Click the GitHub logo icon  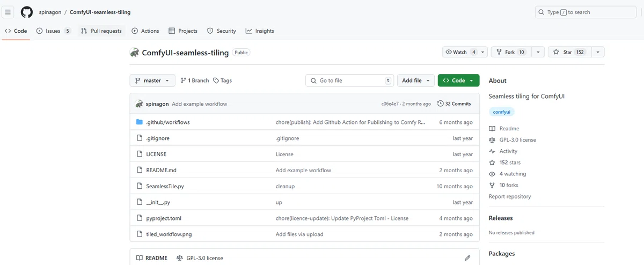[x=27, y=12]
